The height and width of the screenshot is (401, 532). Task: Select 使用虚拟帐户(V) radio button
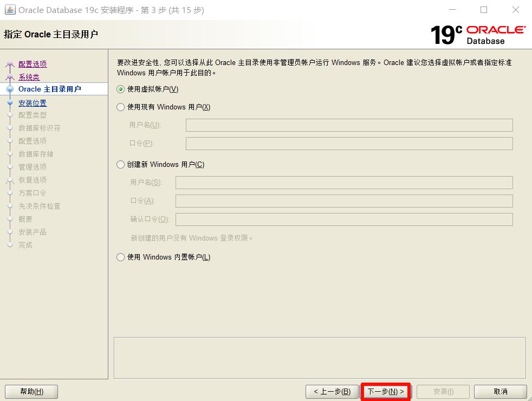click(x=120, y=89)
